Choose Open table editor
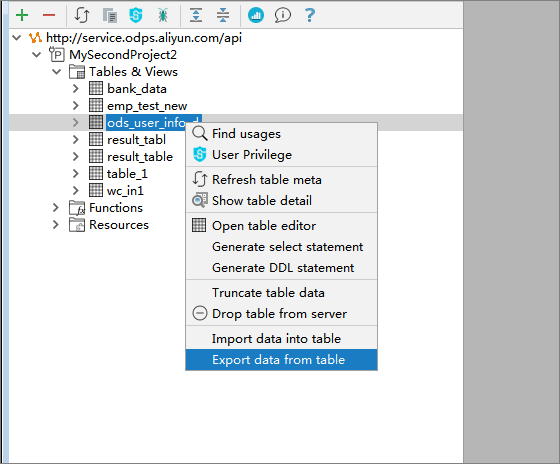The image size is (560, 464). pyautogui.click(x=281, y=225)
